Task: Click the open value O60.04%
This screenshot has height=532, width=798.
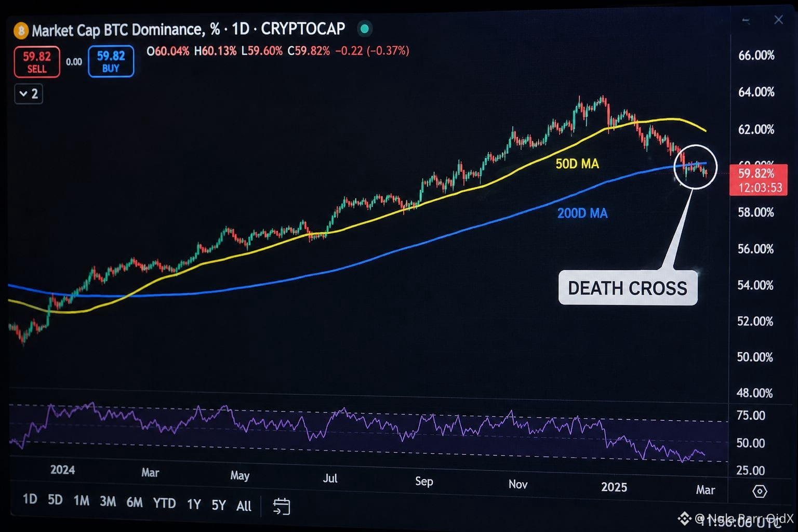Action: click(x=168, y=51)
